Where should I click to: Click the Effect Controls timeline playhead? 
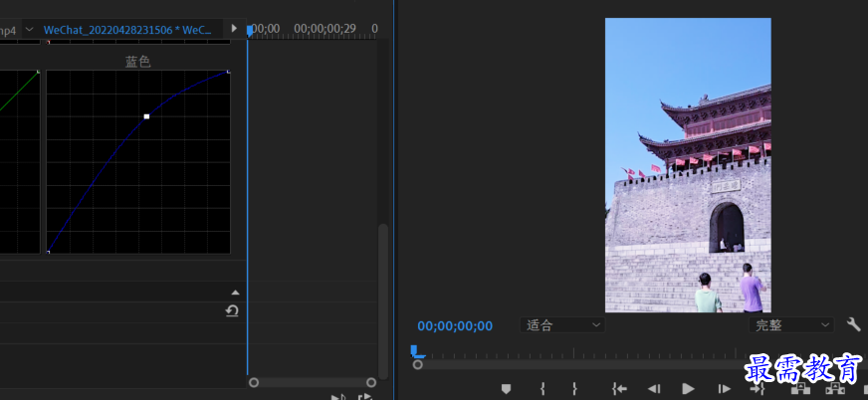250,31
